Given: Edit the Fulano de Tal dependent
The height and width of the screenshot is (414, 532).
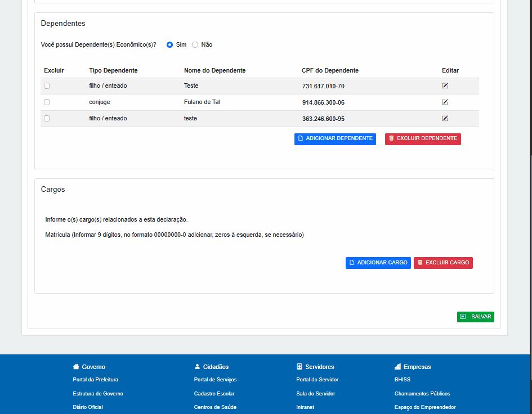Looking at the screenshot, I should click(x=445, y=102).
